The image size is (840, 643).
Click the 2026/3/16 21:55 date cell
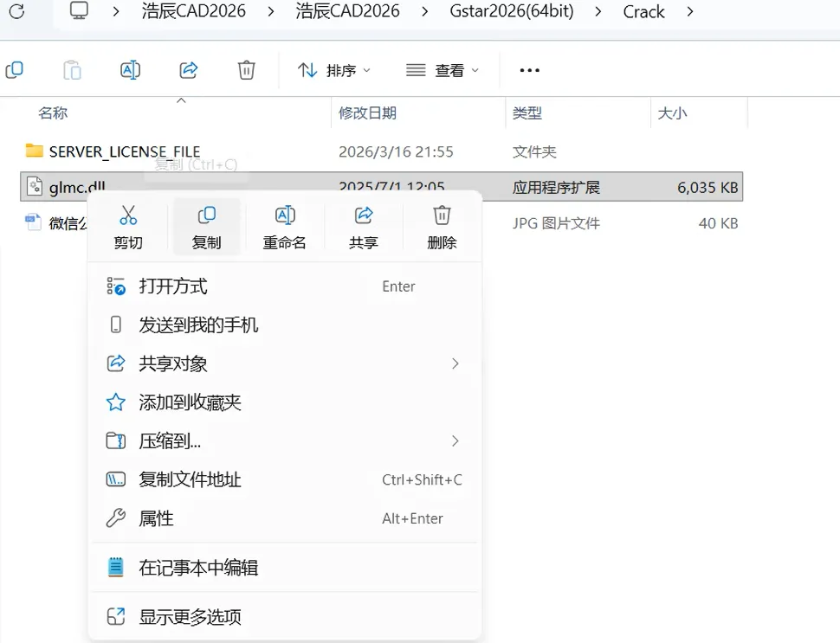click(396, 152)
